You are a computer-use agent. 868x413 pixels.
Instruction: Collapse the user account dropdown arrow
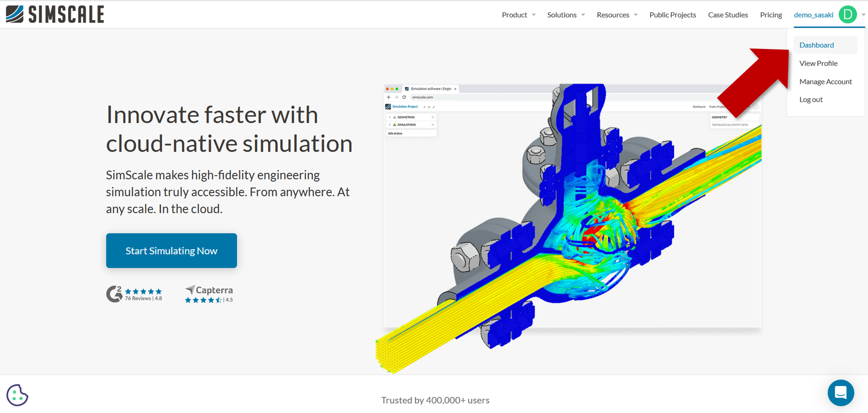click(x=863, y=15)
